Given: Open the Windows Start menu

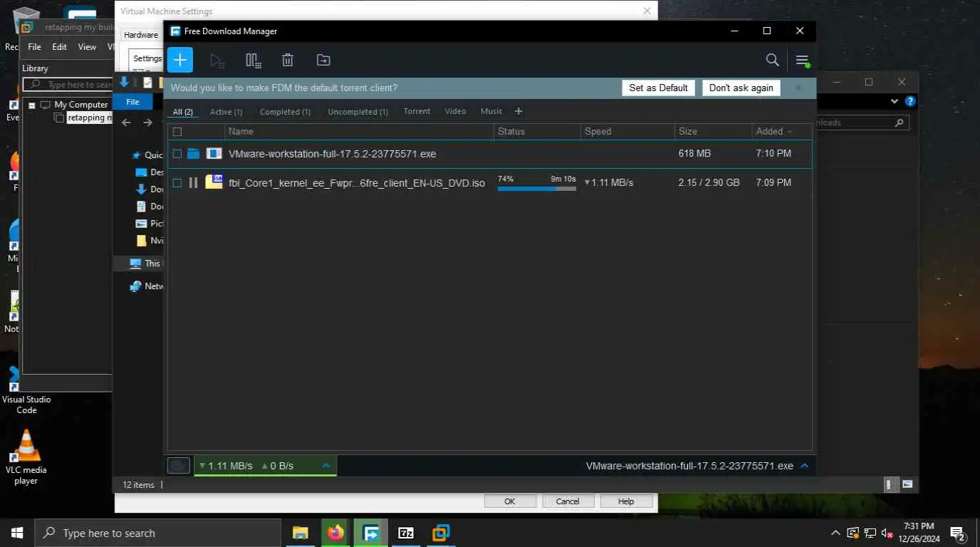Looking at the screenshot, I should coord(17,533).
